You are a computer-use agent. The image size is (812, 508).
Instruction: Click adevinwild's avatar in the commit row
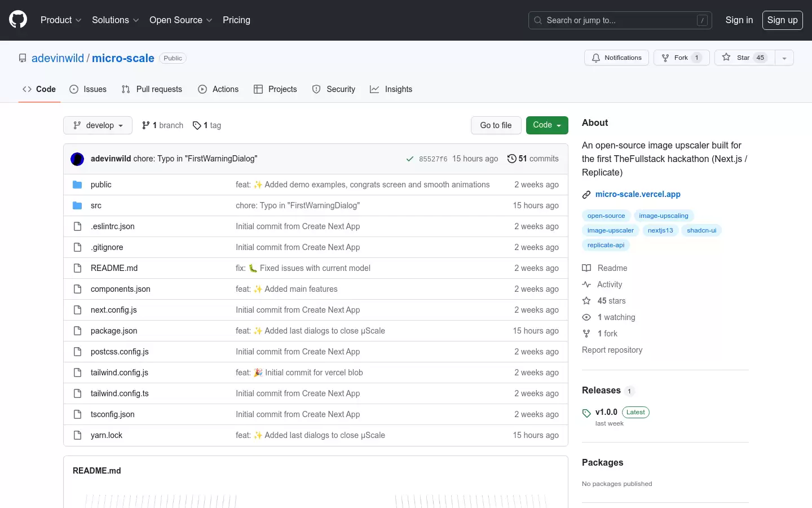[77, 159]
